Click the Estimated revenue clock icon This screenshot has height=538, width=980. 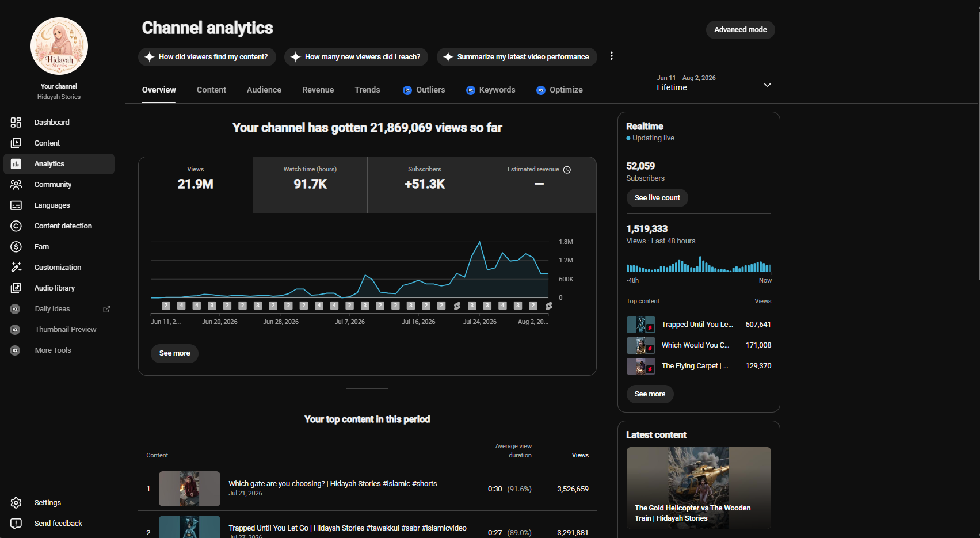point(567,170)
